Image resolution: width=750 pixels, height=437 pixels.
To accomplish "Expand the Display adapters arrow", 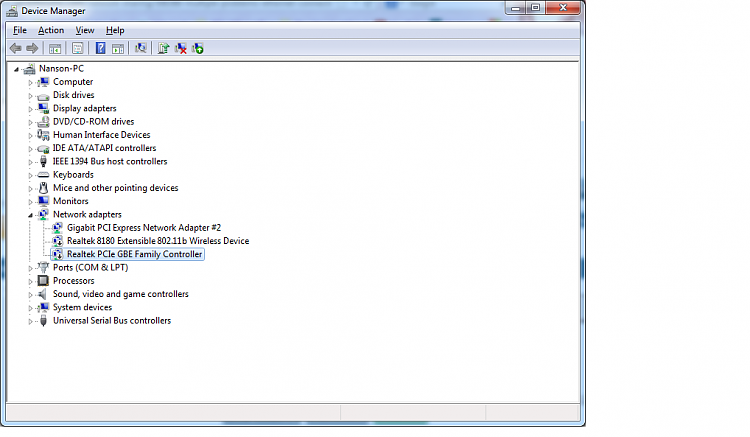I will click(x=30, y=109).
